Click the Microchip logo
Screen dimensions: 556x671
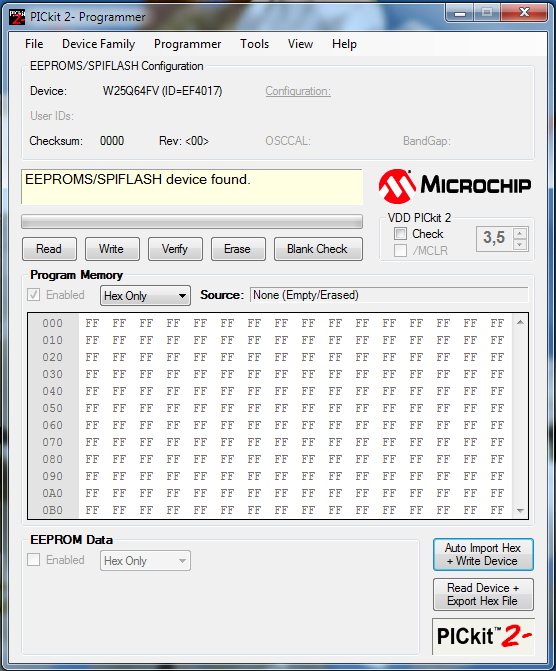tap(455, 186)
